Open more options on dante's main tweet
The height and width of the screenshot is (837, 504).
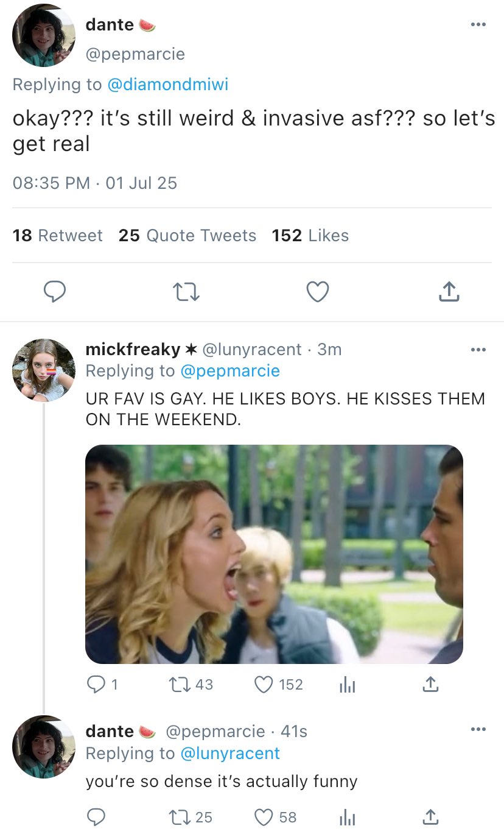478,25
